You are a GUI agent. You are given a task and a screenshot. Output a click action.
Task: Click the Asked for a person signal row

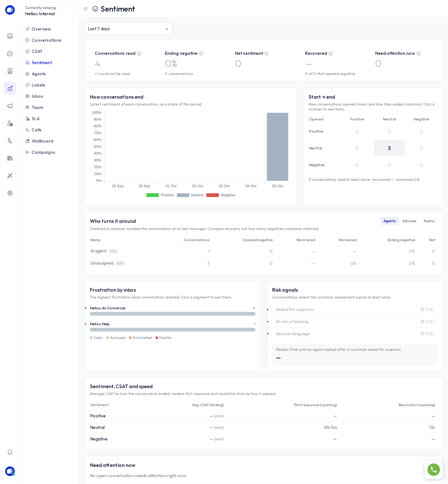[x=355, y=309]
